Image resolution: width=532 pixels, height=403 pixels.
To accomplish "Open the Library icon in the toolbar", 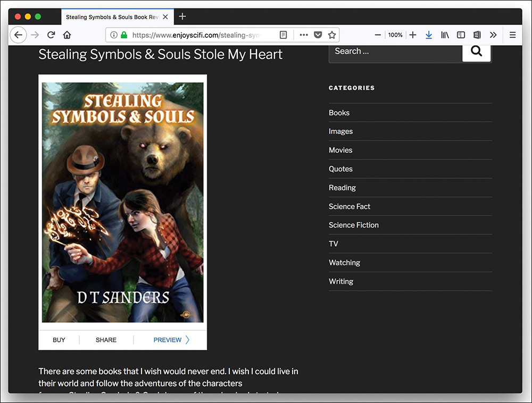I will (x=445, y=34).
